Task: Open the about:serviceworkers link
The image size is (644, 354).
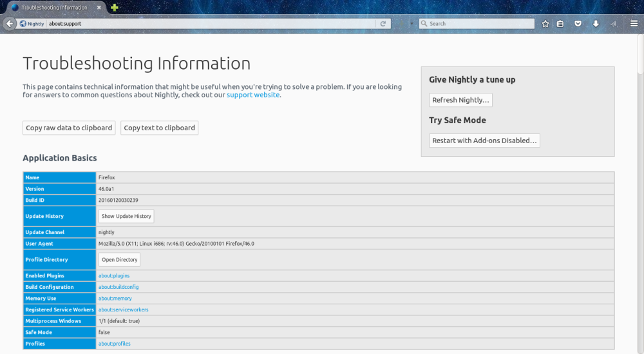Action: (x=123, y=310)
